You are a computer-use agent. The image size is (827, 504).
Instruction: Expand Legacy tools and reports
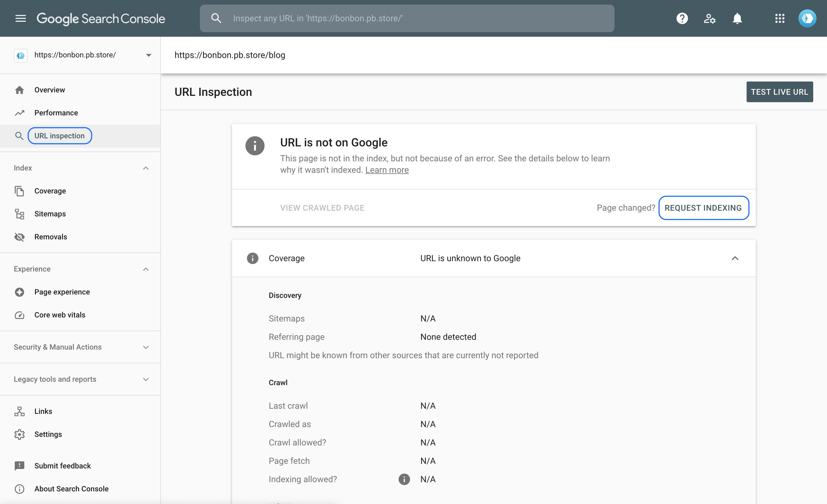click(146, 379)
